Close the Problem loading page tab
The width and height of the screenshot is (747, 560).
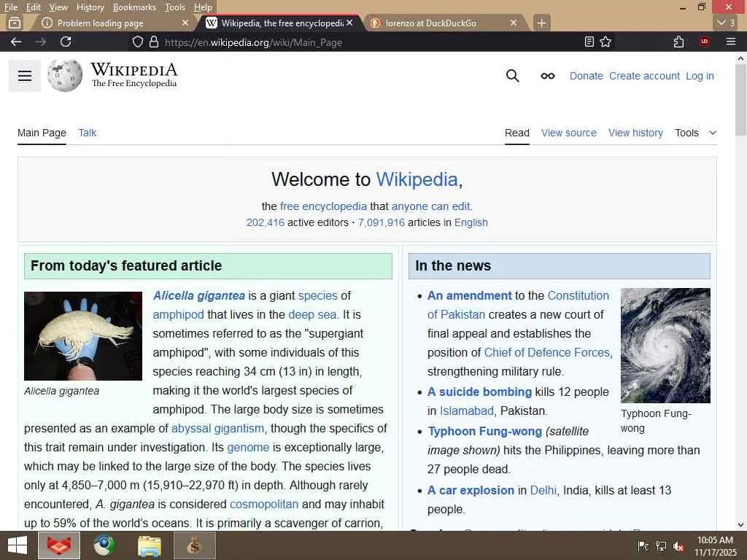tap(185, 23)
